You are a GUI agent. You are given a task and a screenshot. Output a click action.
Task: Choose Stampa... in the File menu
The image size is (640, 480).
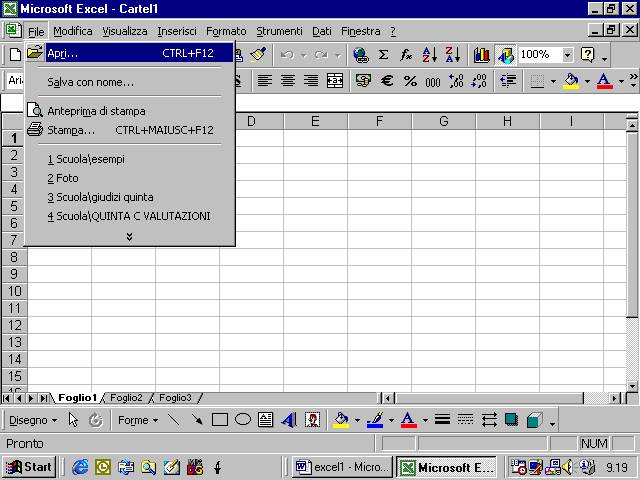tap(130, 130)
